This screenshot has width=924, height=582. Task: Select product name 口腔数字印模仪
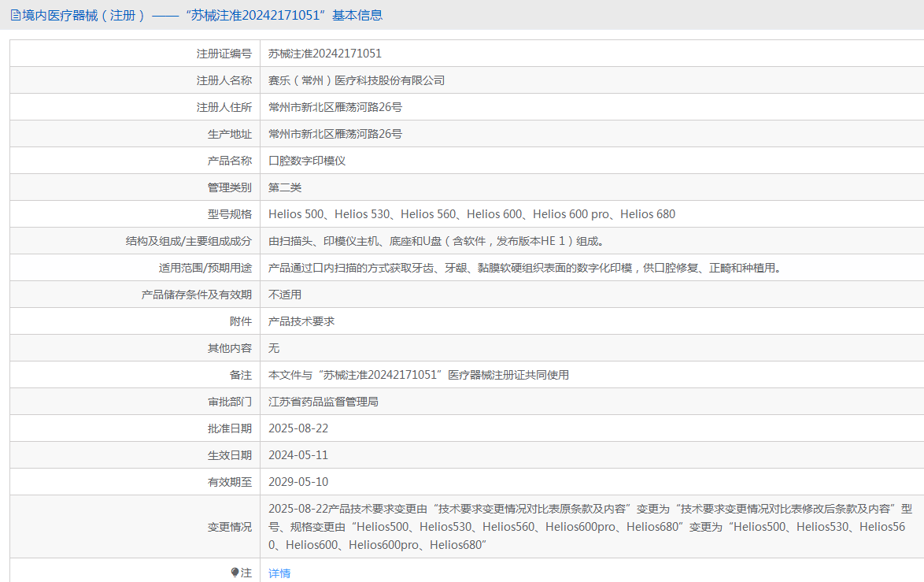(x=307, y=161)
